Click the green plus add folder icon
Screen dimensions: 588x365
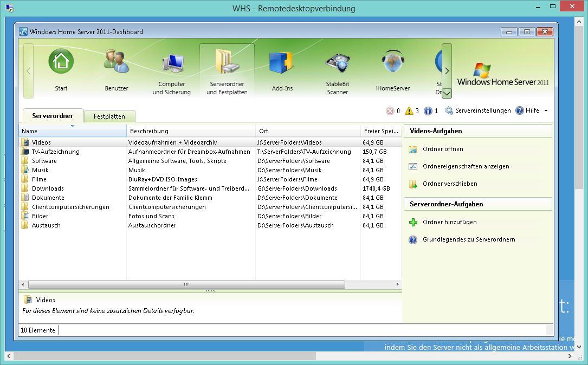(x=413, y=222)
